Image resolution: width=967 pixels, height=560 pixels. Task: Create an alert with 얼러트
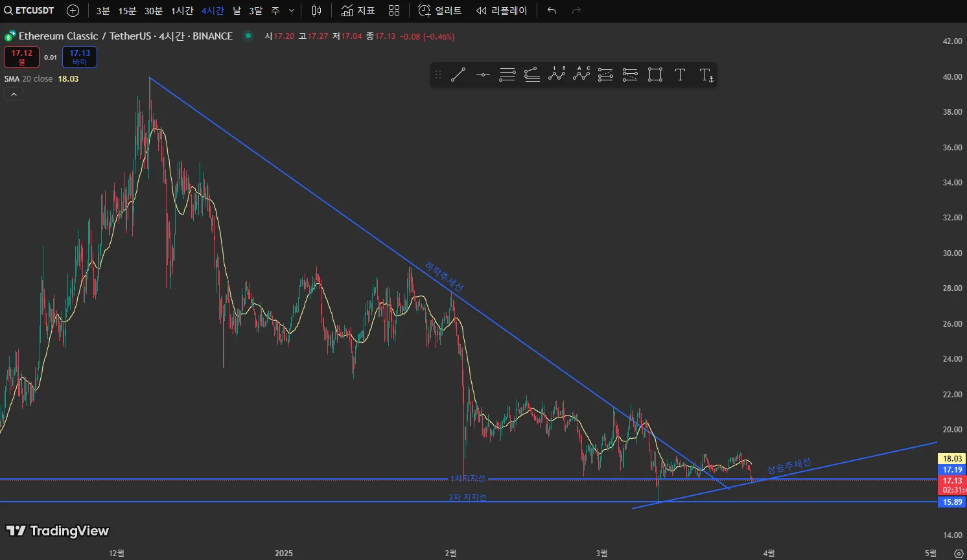pos(440,10)
